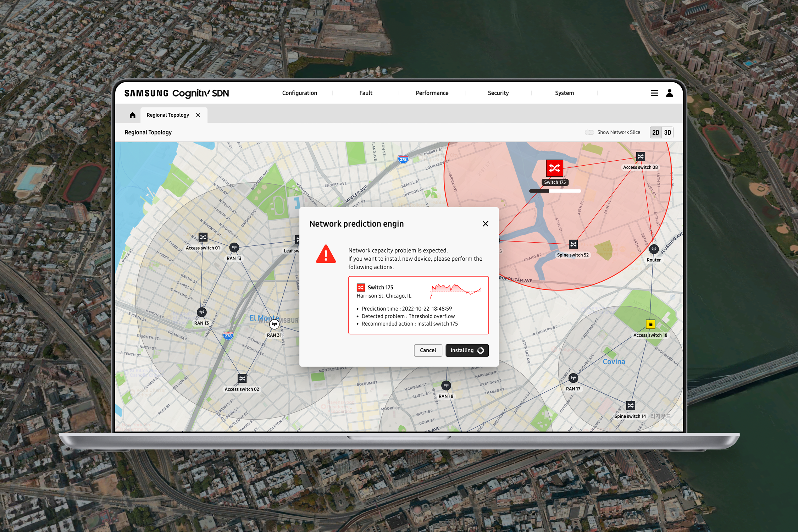
Task: Switch the map to 3D view
Action: tap(667, 132)
